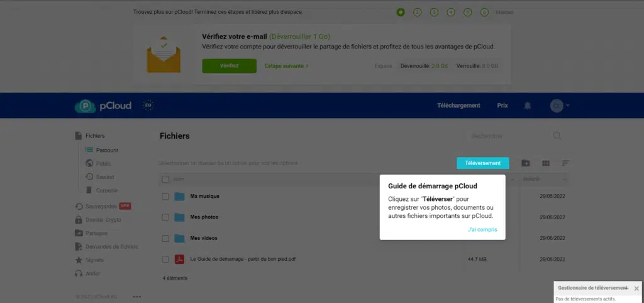Open the Public folder in sidebar
Screen dimensions: 644x303
click(98, 164)
